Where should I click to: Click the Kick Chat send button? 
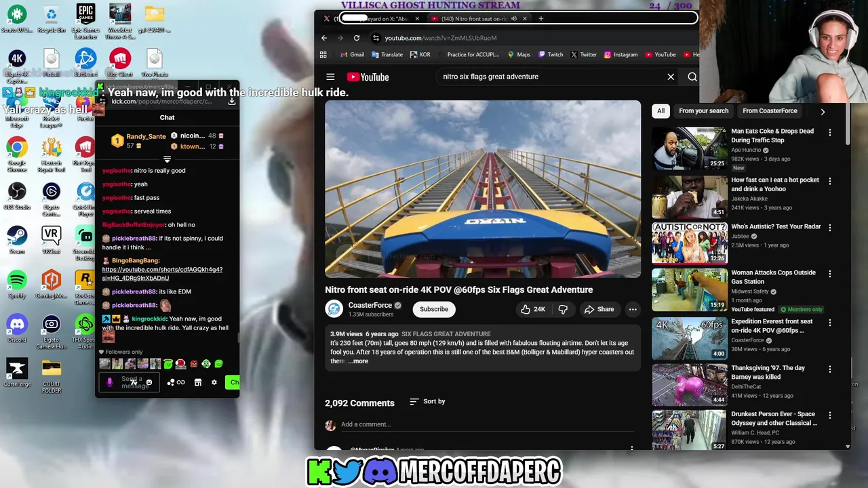click(x=233, y=382)
